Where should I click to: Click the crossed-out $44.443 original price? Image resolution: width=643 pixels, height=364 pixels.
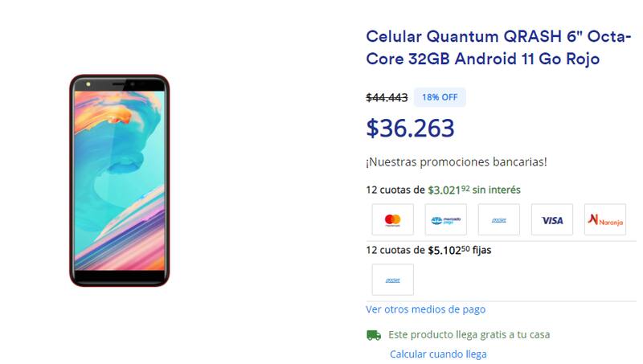click(x=387, y=97)
